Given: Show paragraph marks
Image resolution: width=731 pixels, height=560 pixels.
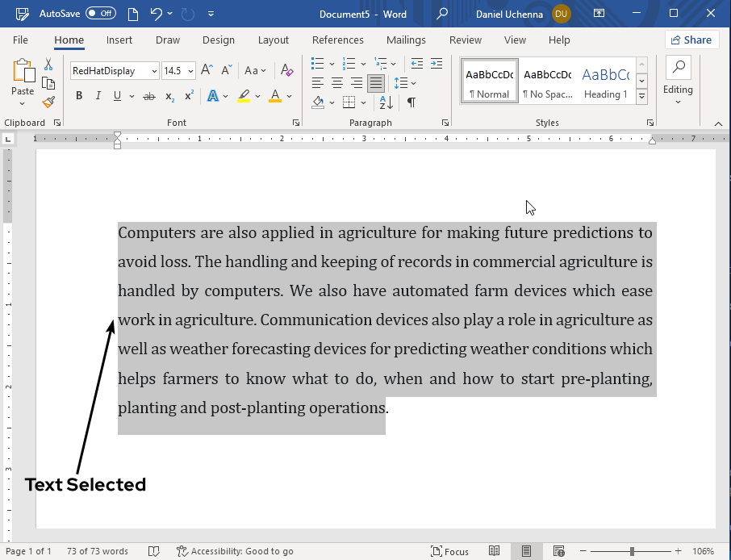Looking at the screenshot, I should [412, 102].
